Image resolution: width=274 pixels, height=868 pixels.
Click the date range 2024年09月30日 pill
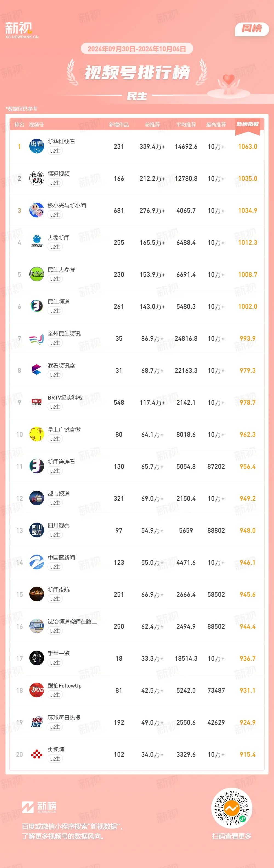(x=137, y=49)
